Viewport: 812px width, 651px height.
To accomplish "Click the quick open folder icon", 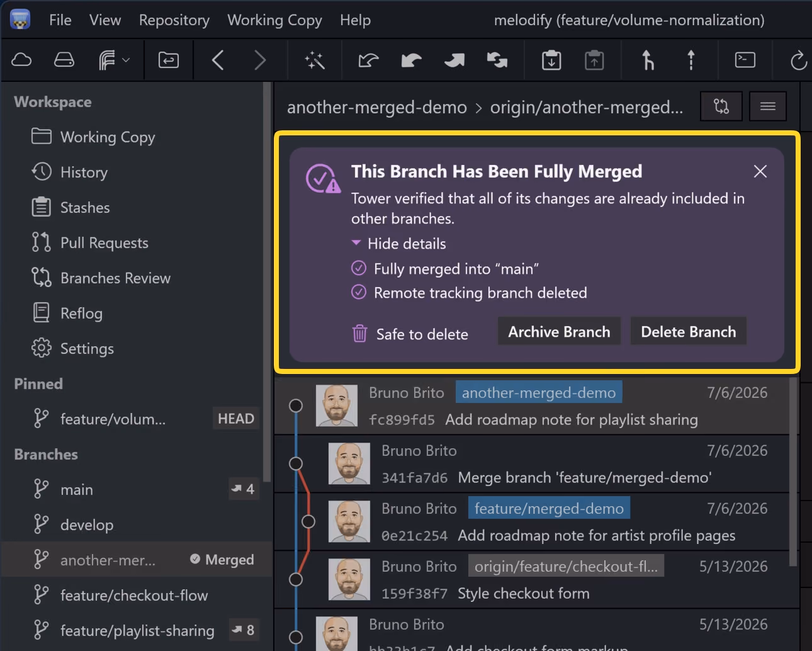I will coord(169,60).
